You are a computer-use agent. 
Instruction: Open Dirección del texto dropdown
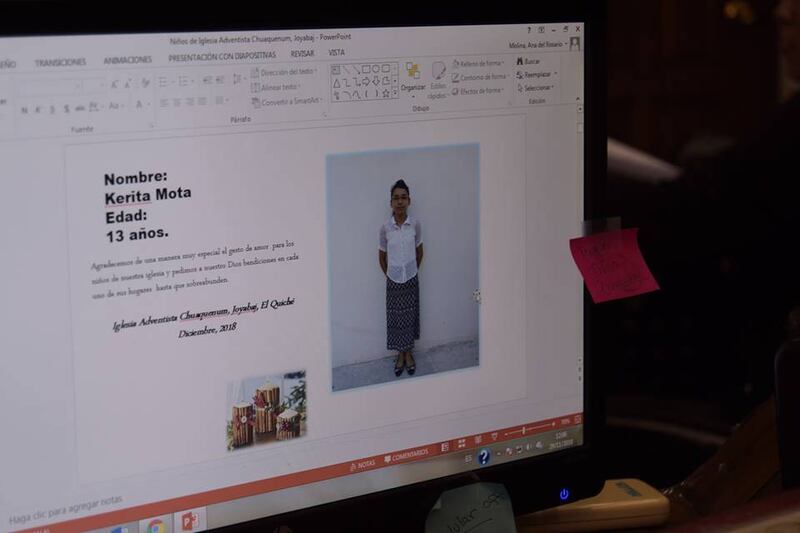284,72
